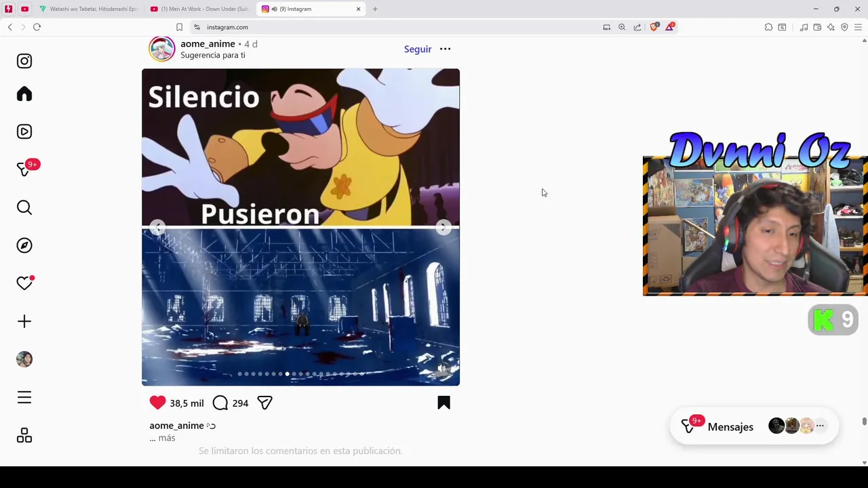Open the Extensions puzzle icon

[x=768, y=27]
